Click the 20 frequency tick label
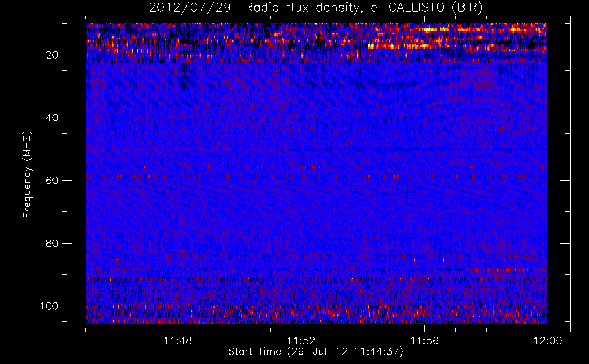This screenshot has width=589, height=364. tap(52, 55)
